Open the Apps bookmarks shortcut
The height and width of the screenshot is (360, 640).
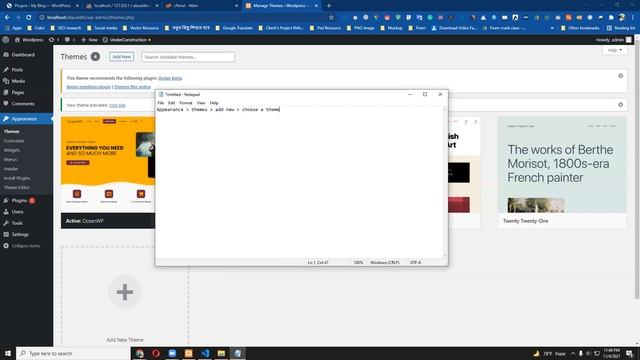coord(14,28)
